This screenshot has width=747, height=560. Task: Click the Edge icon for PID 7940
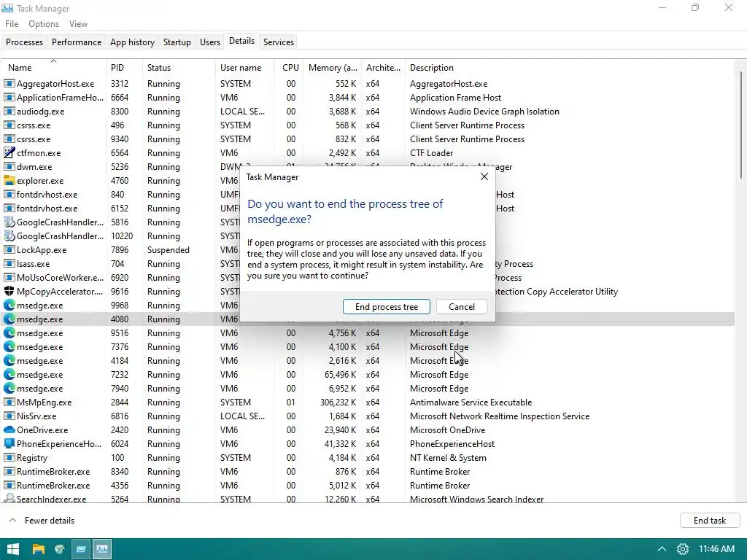click(9, 388)
